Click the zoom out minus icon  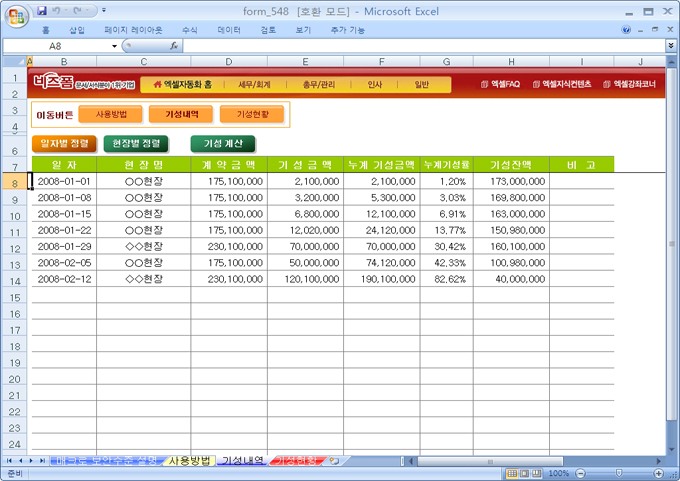[579, 473]
